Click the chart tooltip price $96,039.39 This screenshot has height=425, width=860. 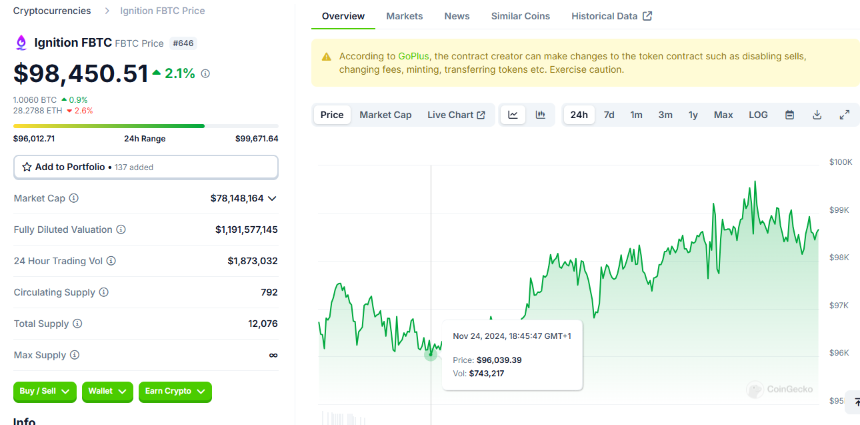499,360
